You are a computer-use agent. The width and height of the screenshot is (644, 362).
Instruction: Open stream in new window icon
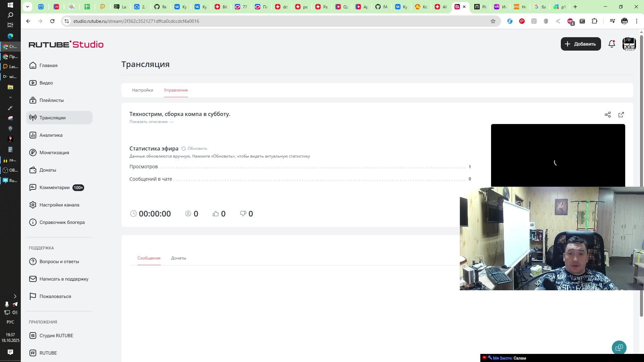(x=621, y=115)
